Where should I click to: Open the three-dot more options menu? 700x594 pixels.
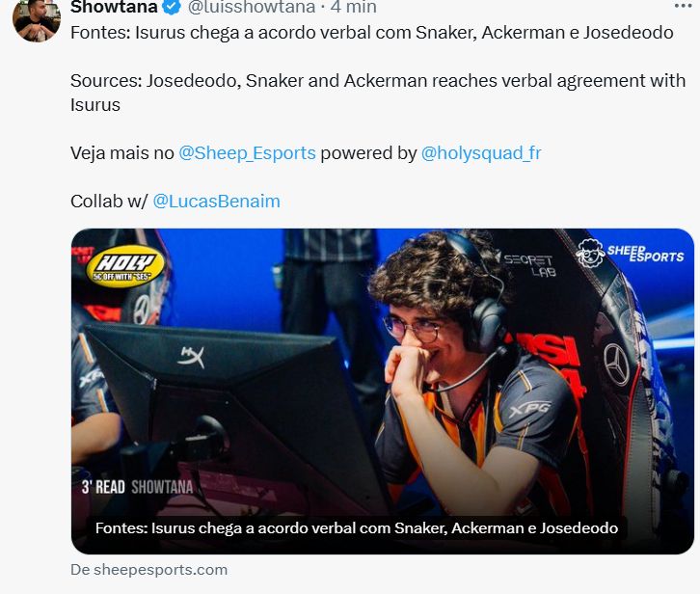tap(683, 6)
